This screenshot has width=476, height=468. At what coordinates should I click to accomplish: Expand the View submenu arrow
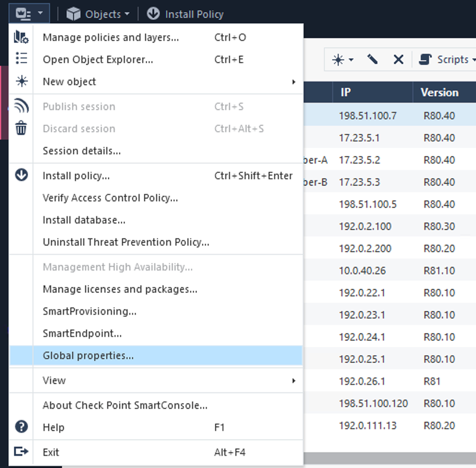pyautogui.click(x=294, y=380)
